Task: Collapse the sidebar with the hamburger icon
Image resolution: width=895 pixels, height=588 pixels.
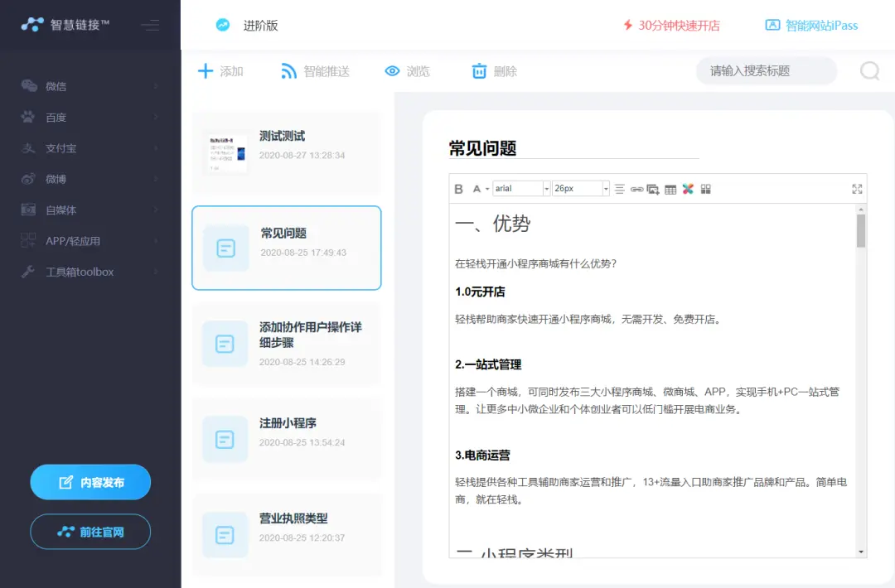Action: [150, 25]
